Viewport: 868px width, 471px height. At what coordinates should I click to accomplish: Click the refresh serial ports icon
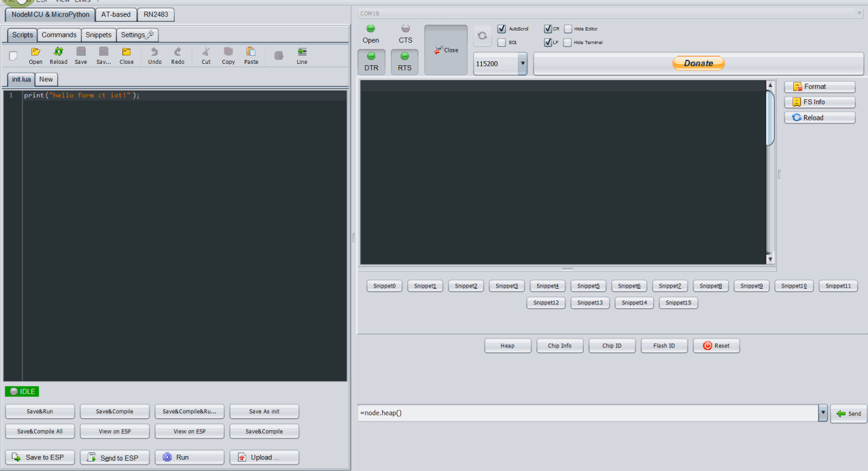click(483, 35)
